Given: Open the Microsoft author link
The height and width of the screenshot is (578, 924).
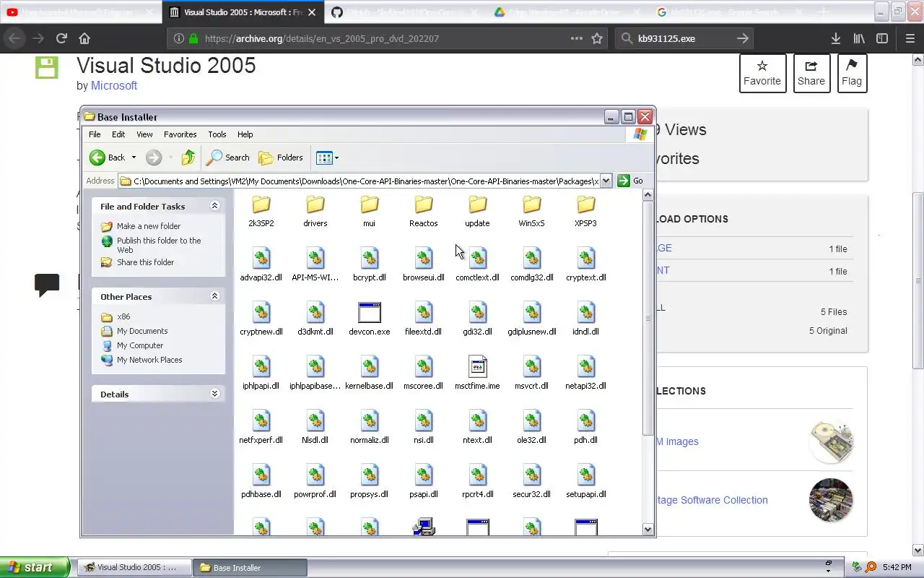Looking at the screenshot, I should point(114,85).
